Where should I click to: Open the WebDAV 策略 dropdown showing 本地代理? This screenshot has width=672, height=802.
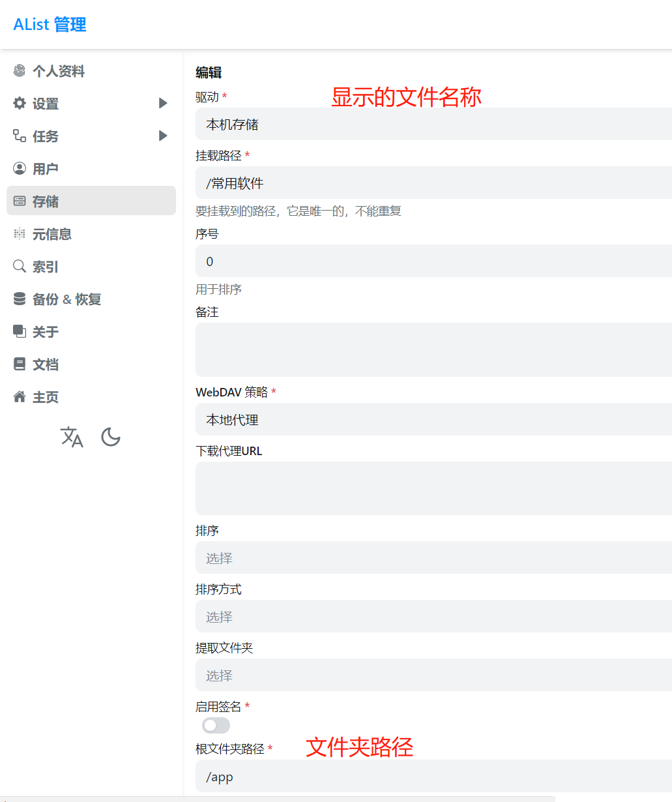[433, 419]
